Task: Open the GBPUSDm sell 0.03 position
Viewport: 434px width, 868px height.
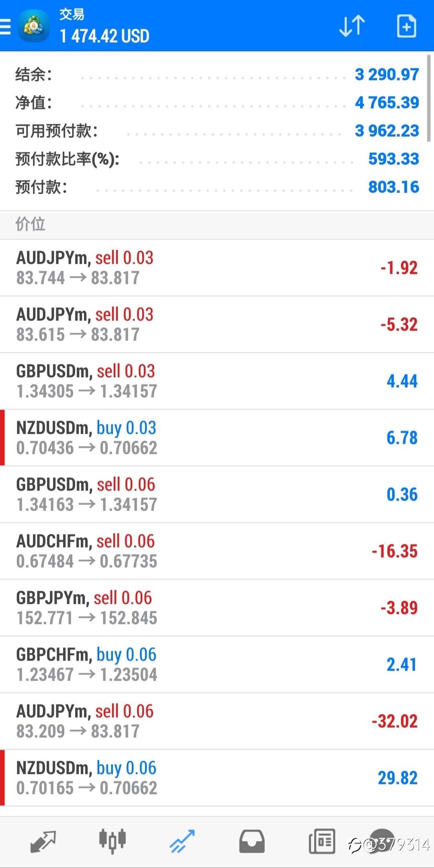Action: point(217,381)
